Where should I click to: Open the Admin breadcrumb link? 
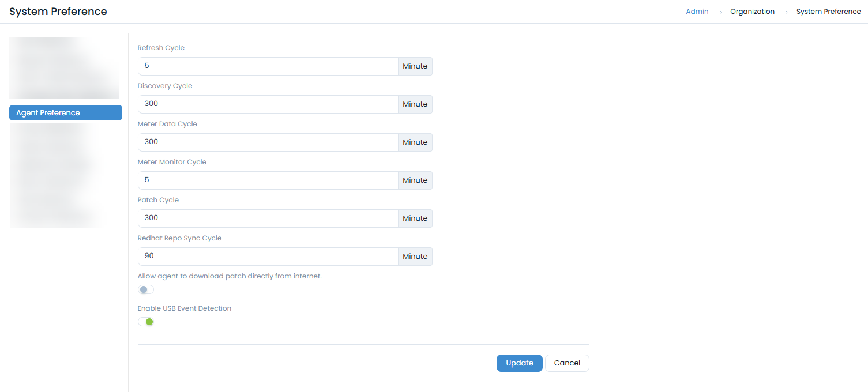pyautogui.click(x=697, y=11)
